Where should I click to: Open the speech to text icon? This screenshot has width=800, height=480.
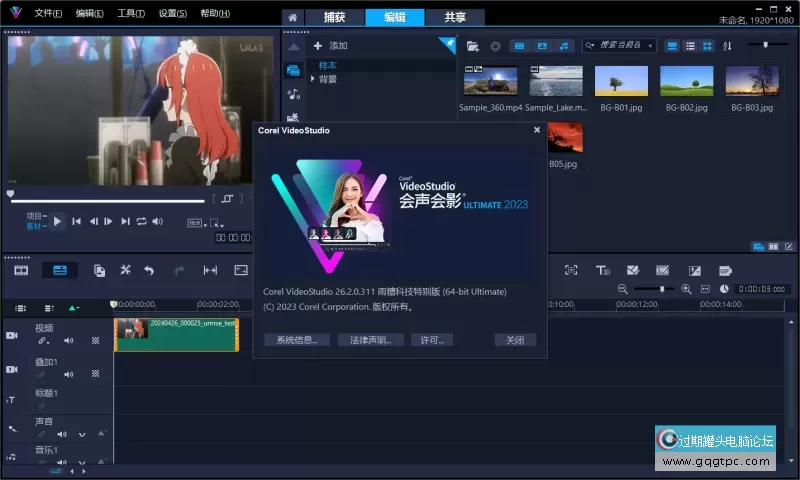pyautogui.click(x=694, y=270)
